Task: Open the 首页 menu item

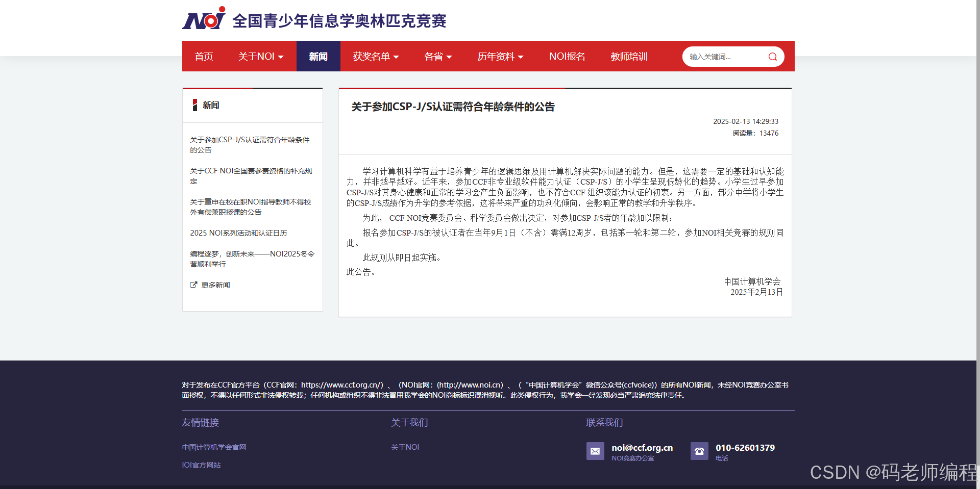Action: point(204,57)
